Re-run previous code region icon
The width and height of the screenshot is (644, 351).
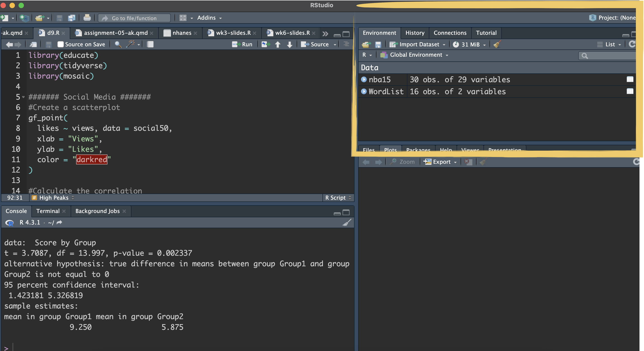coord(266,44)
